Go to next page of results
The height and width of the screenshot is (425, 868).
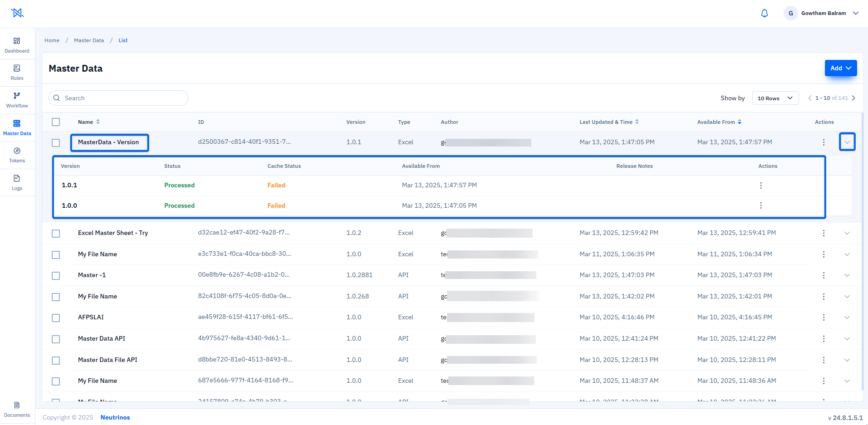[x=853, y=98]
